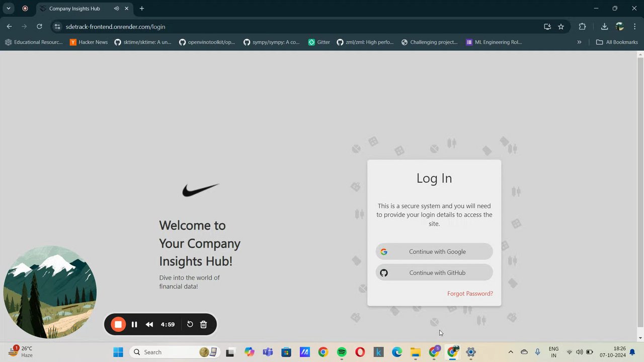Select the Company Insights Hub tab
The height and width of the screenshot is (362, 644).
coord(84,9)
